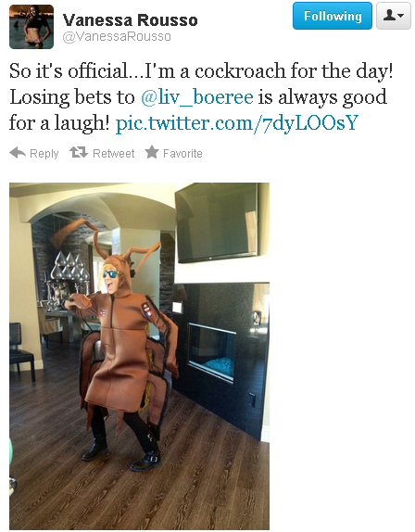415x532 pixels.
Task: Click the fireplace area in the photo
Action: 212,353
